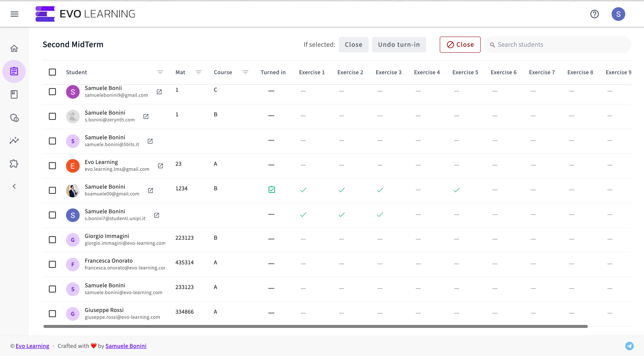Click the red outlined Close button
Image resolution: width=644 pixels, height=356 pixels.
(460, 45)
